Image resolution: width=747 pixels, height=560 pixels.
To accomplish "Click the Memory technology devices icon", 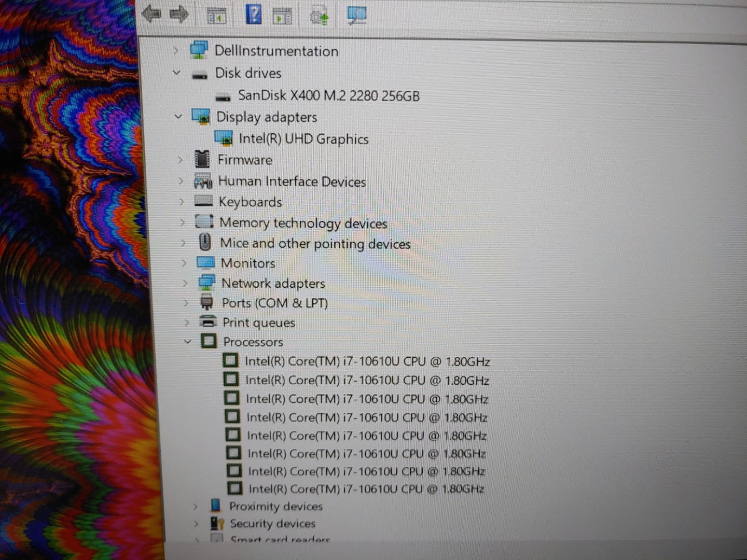I will (204, 221).
